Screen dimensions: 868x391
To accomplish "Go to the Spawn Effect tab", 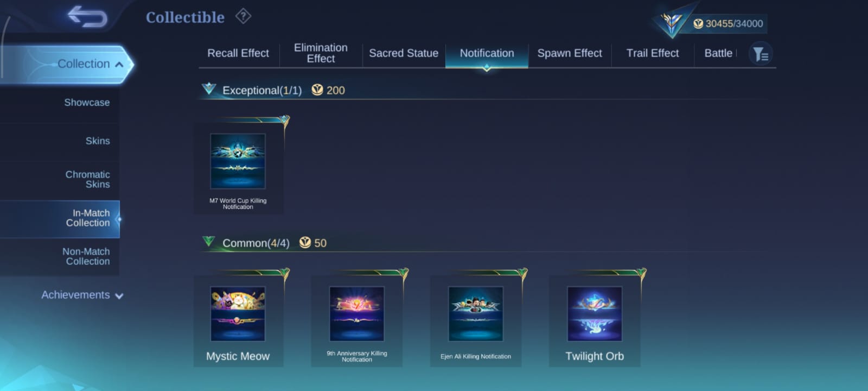I will tap(570, 53).
